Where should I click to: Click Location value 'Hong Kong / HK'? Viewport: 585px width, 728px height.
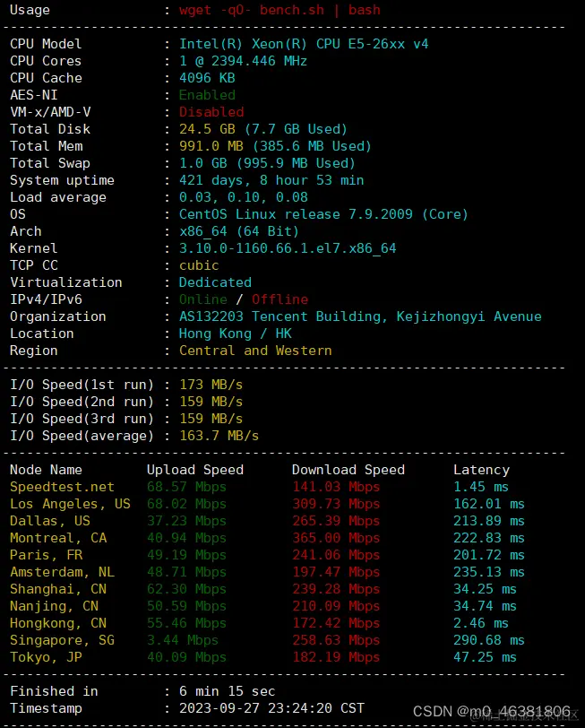[x=236, y=334]
